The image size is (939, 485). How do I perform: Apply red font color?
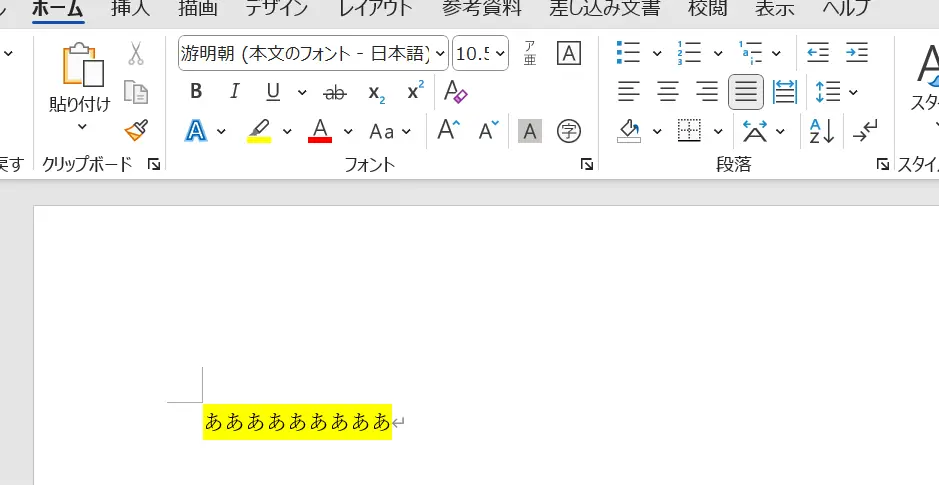(320, 131)
